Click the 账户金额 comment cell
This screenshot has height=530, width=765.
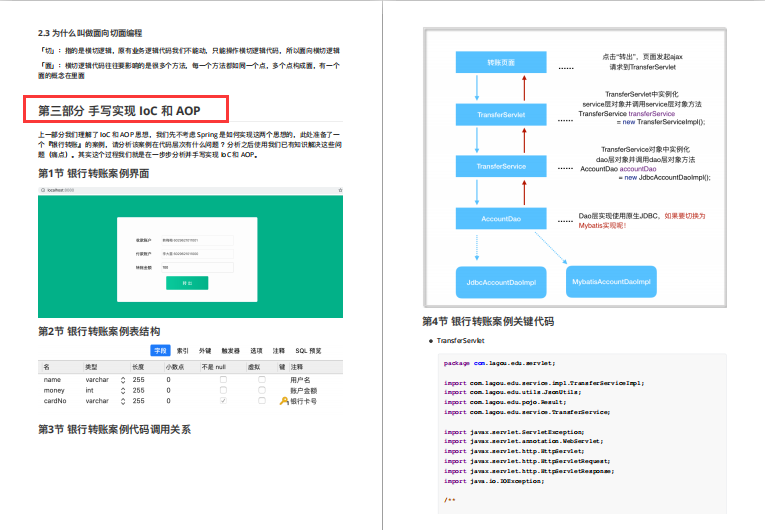point(303,390)
